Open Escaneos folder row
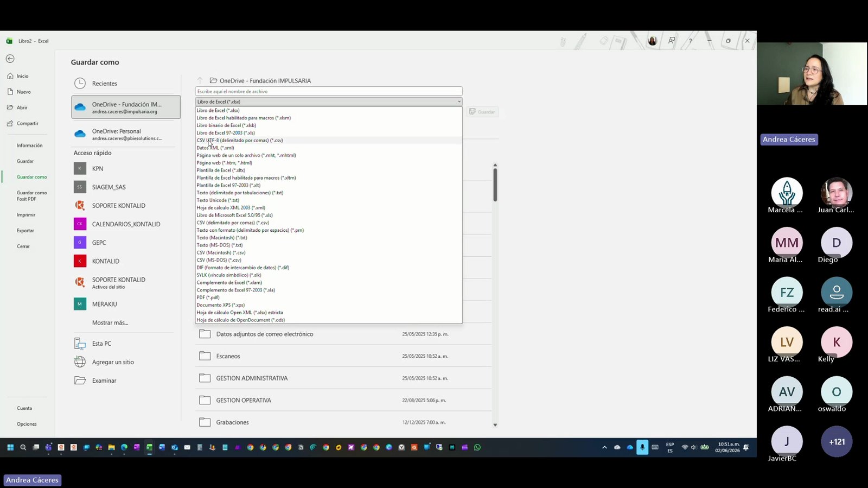The image size is (868, 488). [343, 356]
